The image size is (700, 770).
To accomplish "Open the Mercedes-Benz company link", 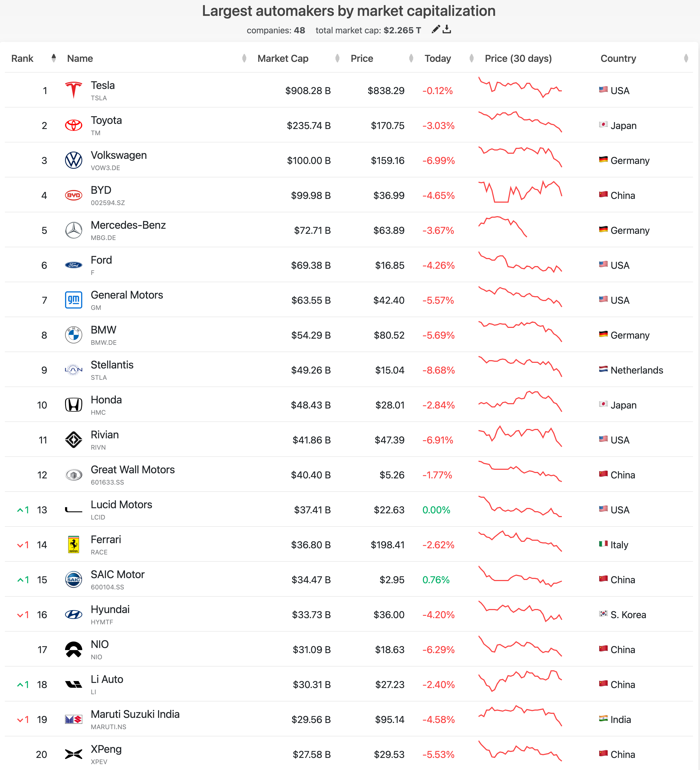I will click(128, 225).
